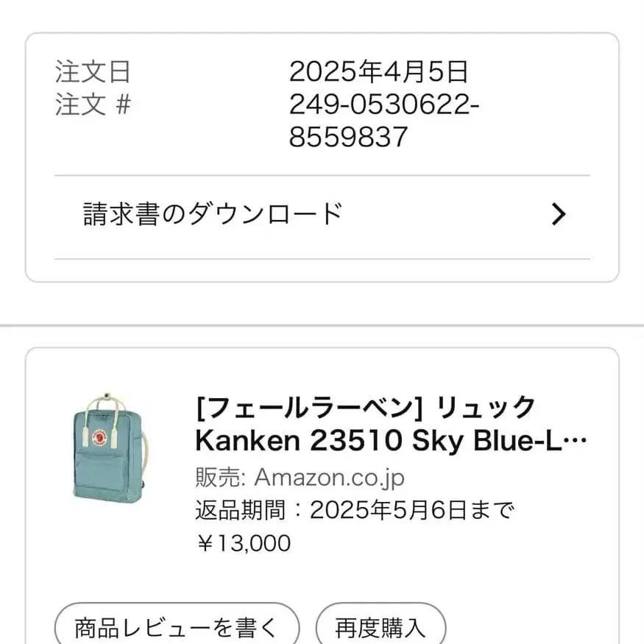The width and height of the screenshot is (644, 644).
Task: Tap the Kanken 23510 Sky Blue text line
Action: click(383, 441)
